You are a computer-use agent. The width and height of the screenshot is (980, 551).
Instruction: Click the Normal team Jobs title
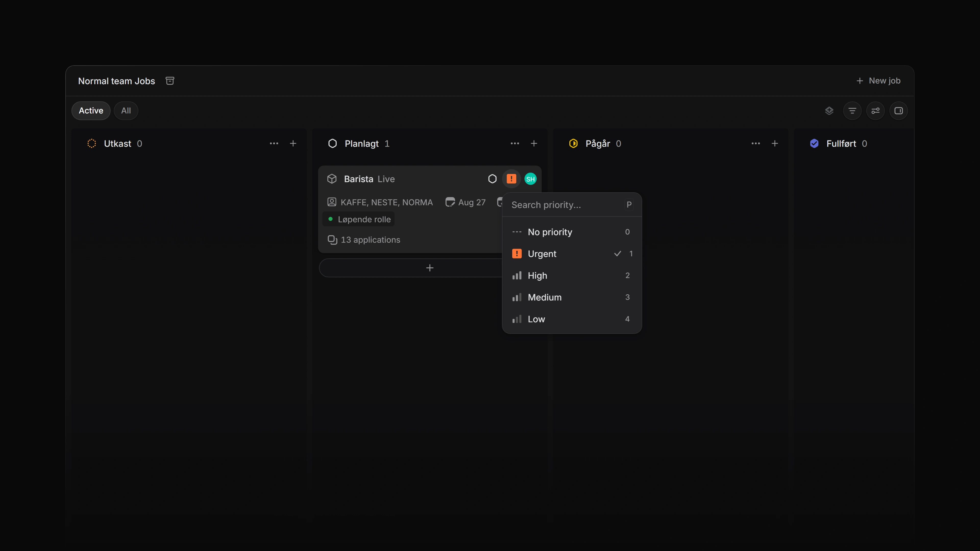coord(116,81)
